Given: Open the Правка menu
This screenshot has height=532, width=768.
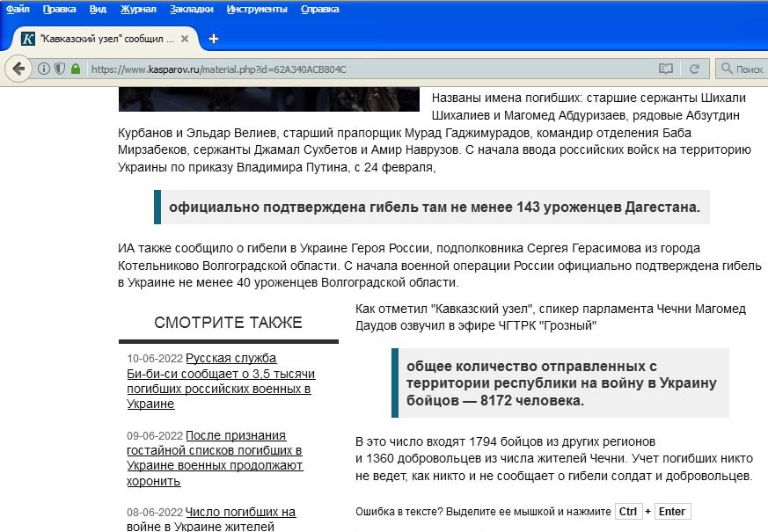Looking at the screenshot, I should coord(59,9).
